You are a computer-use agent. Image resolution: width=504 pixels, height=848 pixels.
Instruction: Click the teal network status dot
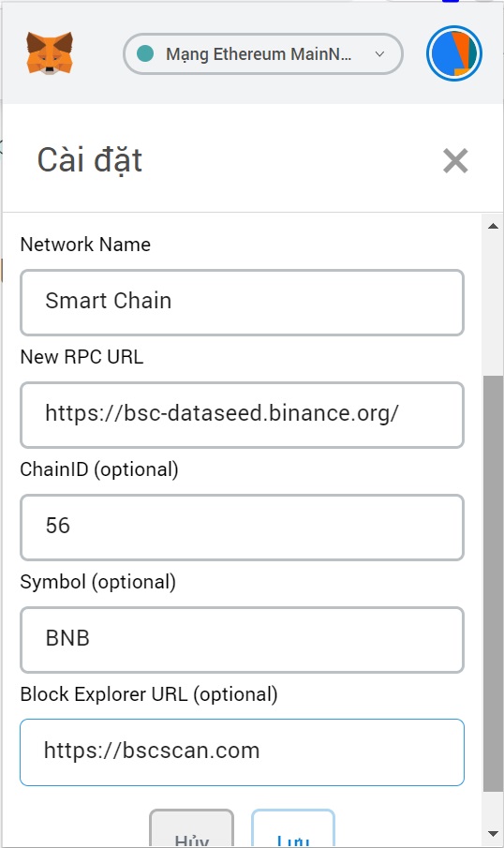[145, 54]
